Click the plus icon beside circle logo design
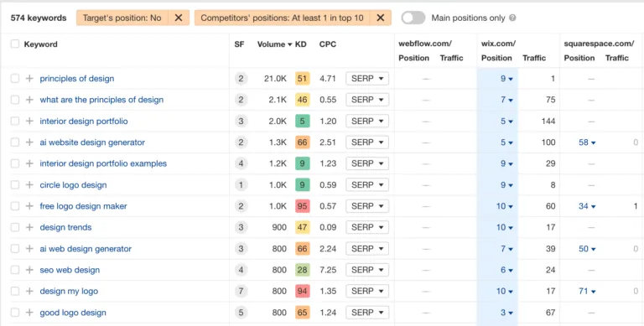The width and height of the screenshot is (644, 326). (x=29, y=184)
